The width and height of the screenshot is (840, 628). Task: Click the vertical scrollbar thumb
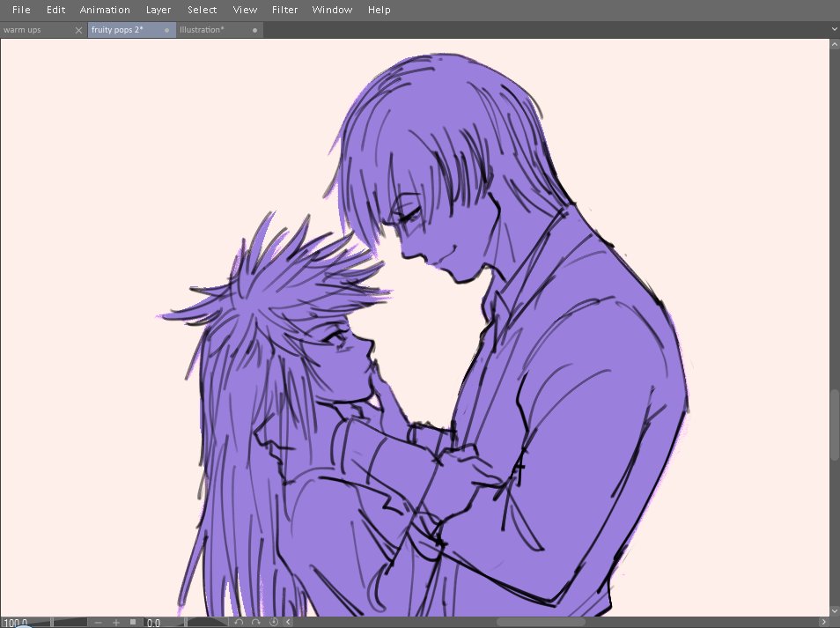(835, 425)
